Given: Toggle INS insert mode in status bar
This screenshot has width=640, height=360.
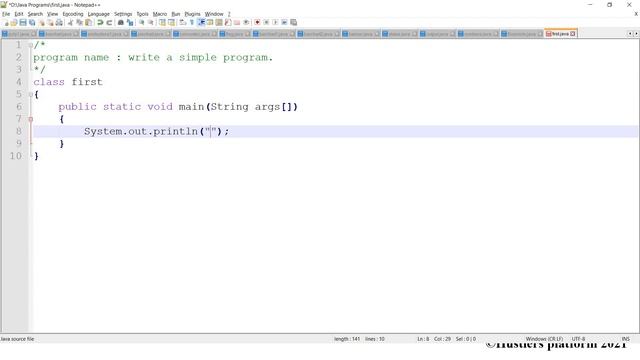Looking at the screenshot, I should coord(625,339).
